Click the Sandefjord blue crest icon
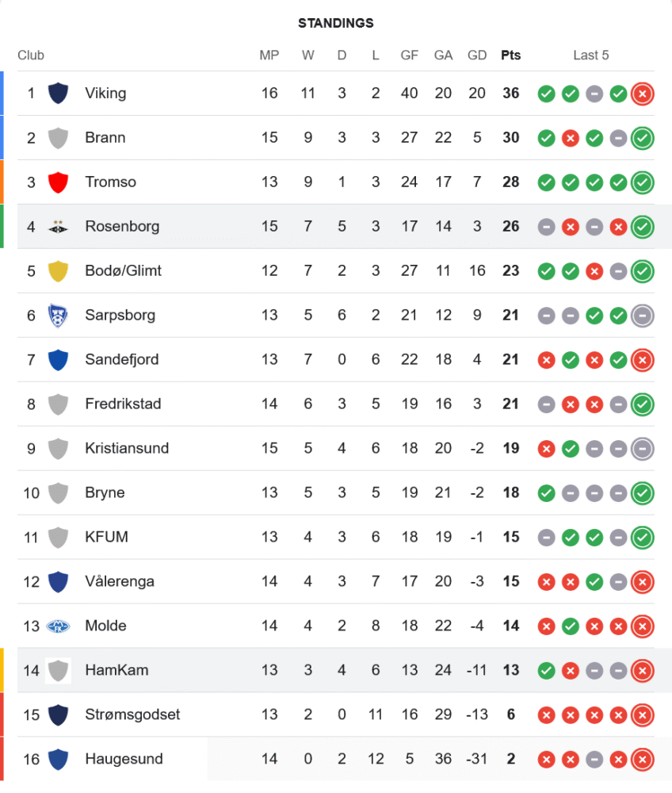 click(57, 360)
